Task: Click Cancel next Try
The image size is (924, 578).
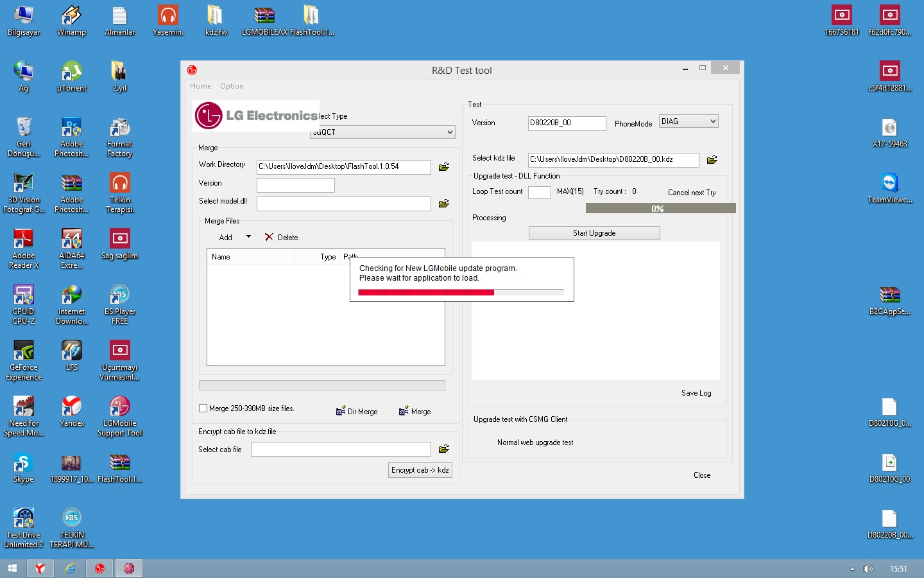Action: (692, 193)
